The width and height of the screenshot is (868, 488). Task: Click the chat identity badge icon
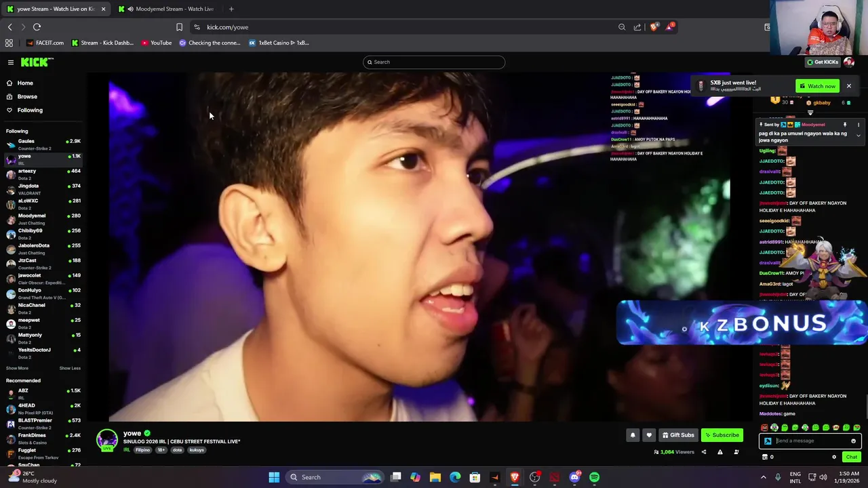coord(768,441)
